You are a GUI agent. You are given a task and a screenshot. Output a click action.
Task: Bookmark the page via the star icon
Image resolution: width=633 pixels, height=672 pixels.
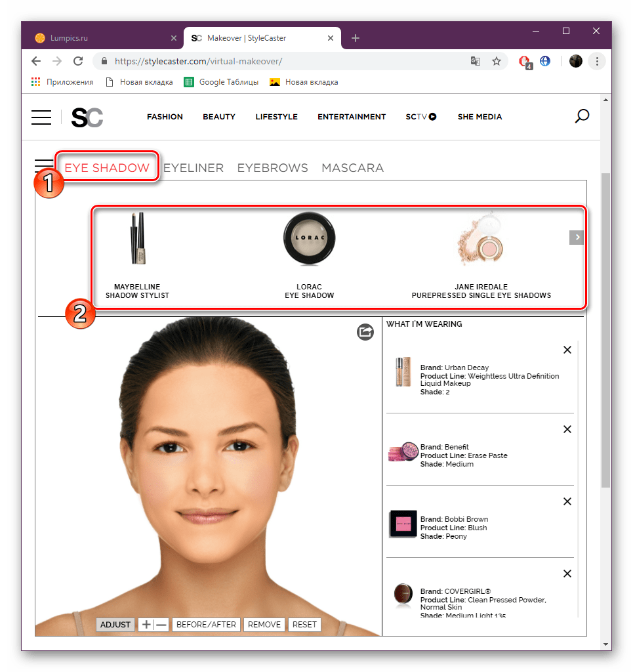pos(497,60)
